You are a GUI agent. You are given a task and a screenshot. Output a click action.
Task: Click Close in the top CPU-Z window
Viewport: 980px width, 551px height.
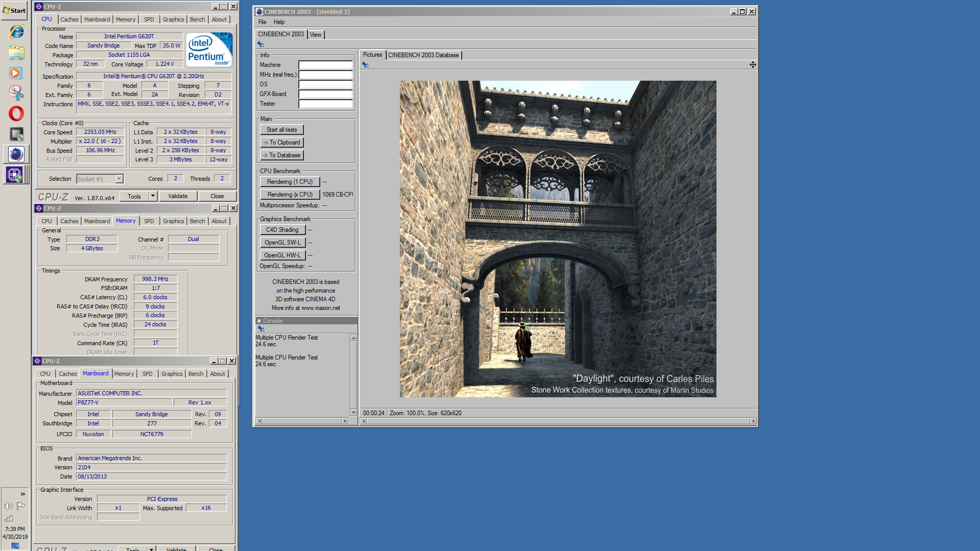217,196
